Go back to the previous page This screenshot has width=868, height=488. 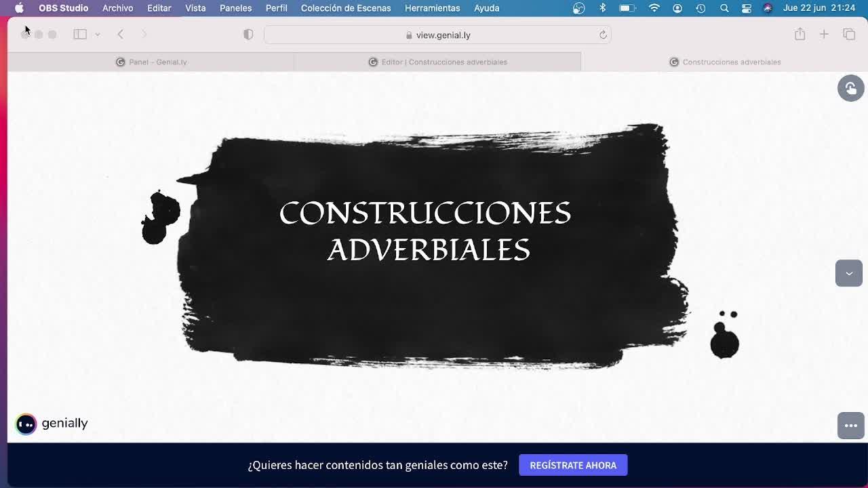click(120, 34)
